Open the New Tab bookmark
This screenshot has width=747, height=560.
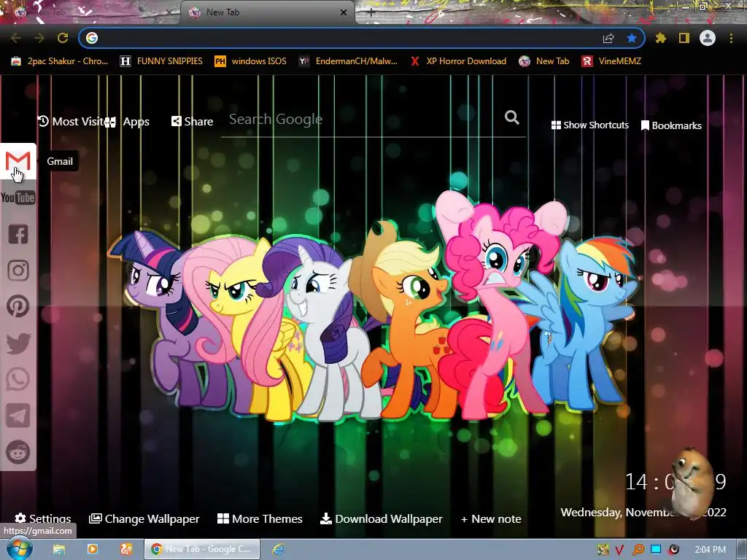coord(544,61)
